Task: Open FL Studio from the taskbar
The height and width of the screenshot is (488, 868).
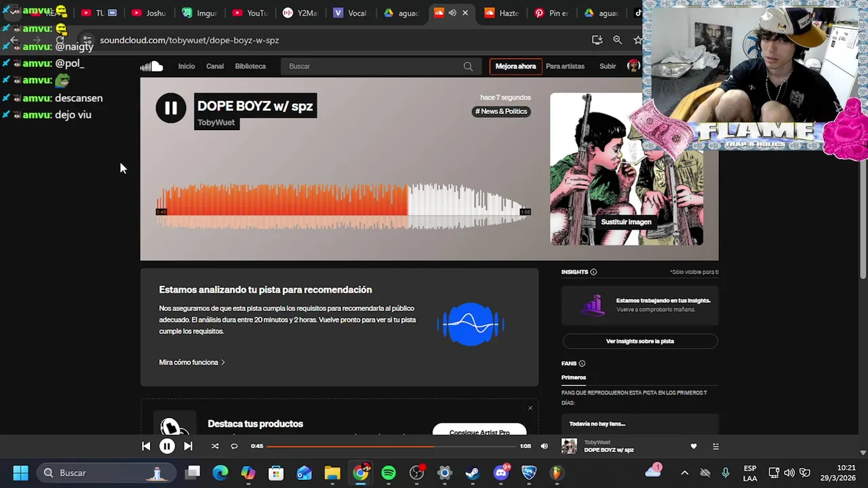Action: click(557, 472)
